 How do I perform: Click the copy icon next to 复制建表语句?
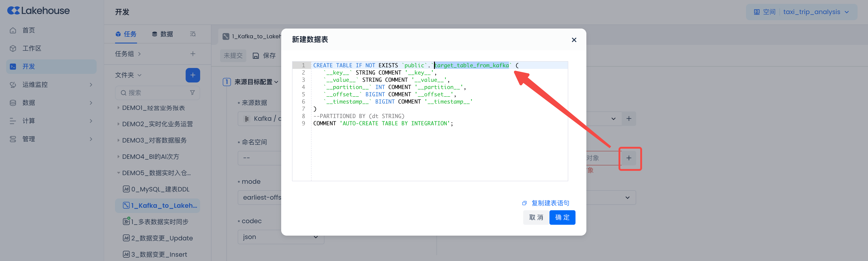coord(524,203)
